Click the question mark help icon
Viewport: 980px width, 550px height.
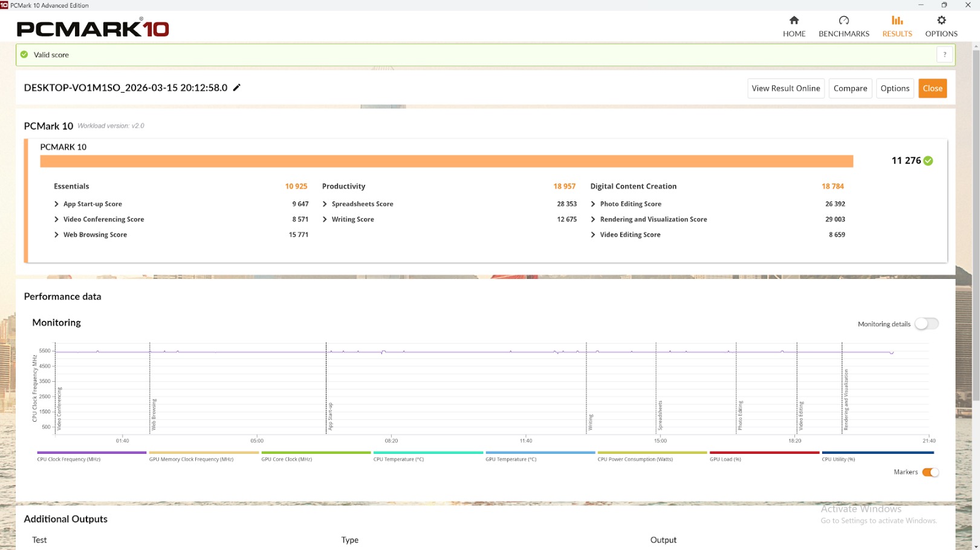point(944,54)
